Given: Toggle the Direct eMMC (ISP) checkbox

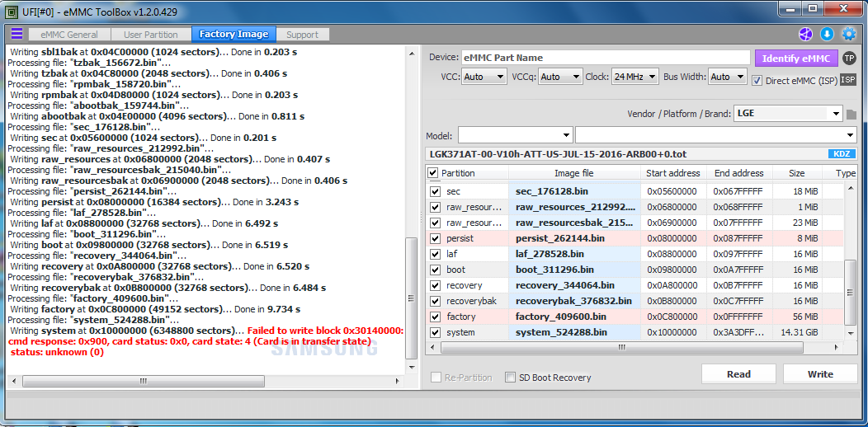Looking at the screenshot, I should coord(757,81).
